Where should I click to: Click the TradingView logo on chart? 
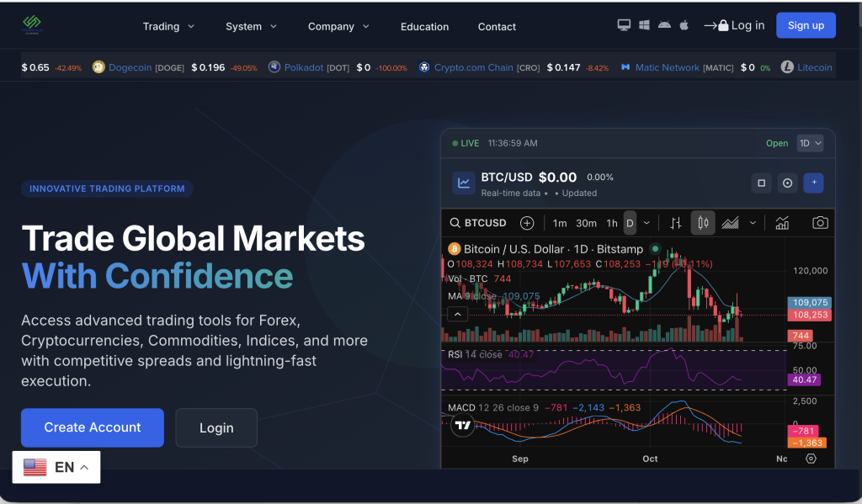pyautogui.click(x=462, y=426)
